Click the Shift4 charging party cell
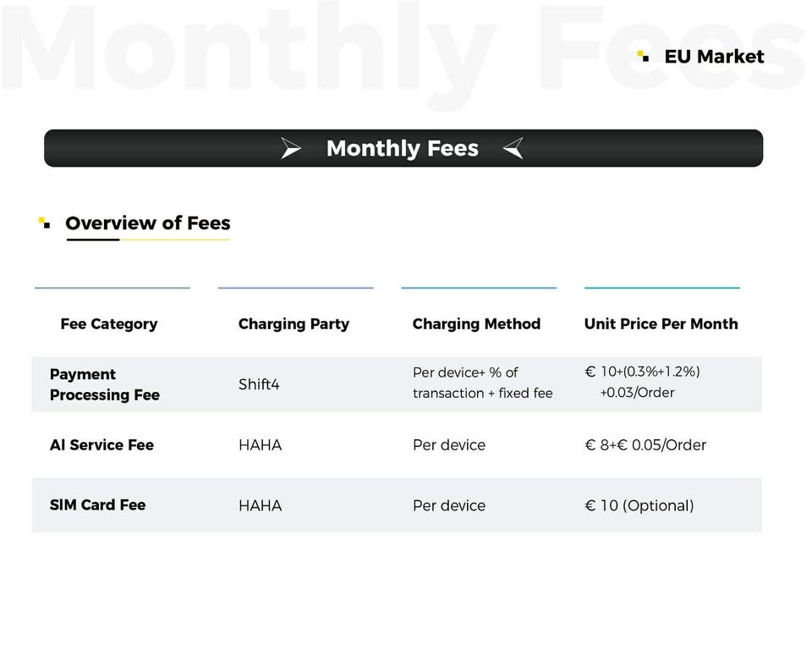Viewport: 812px width, 645px height. pyautogui.click(x=259, y=384)
